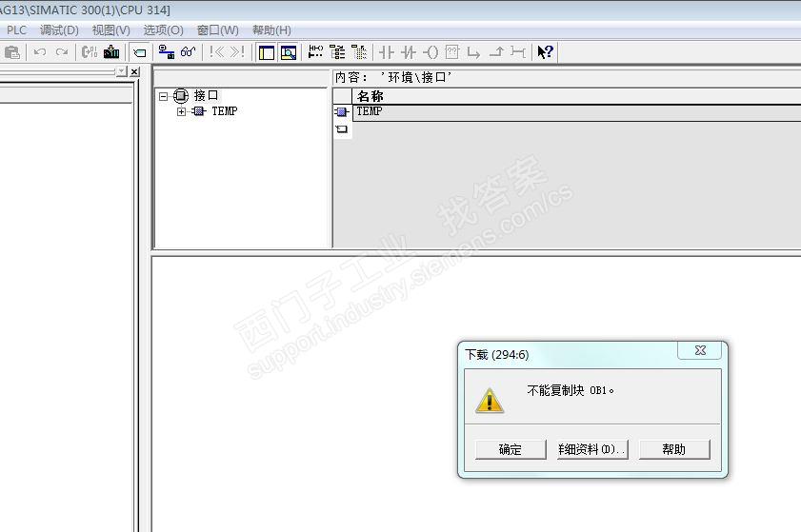Open the 选项(O) menu
This screenshot has width=801, height=532.
click(x=163, y=30)
